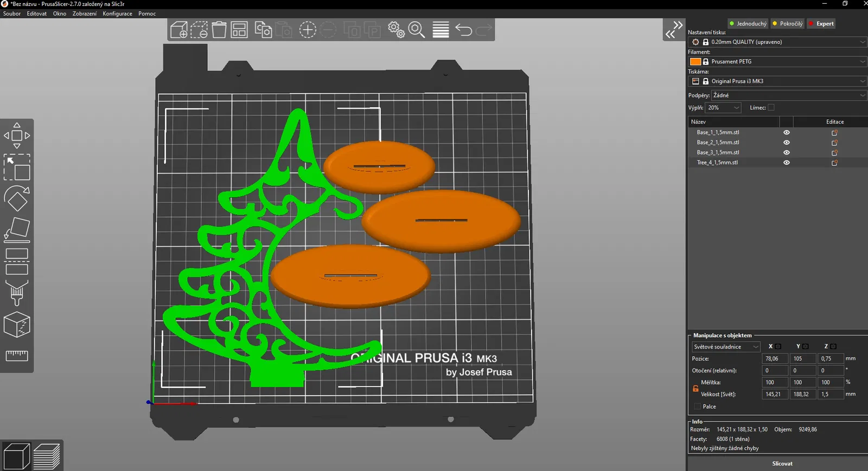Open the gears settings toolbar icon

click(x=397, y=30)
